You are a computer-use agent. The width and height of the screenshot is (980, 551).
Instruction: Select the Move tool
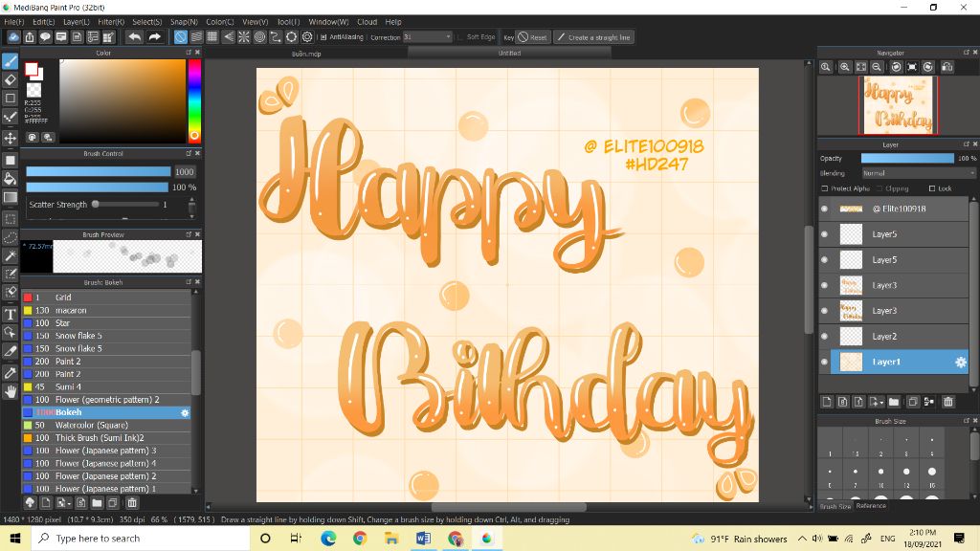[x=10, y=138]
